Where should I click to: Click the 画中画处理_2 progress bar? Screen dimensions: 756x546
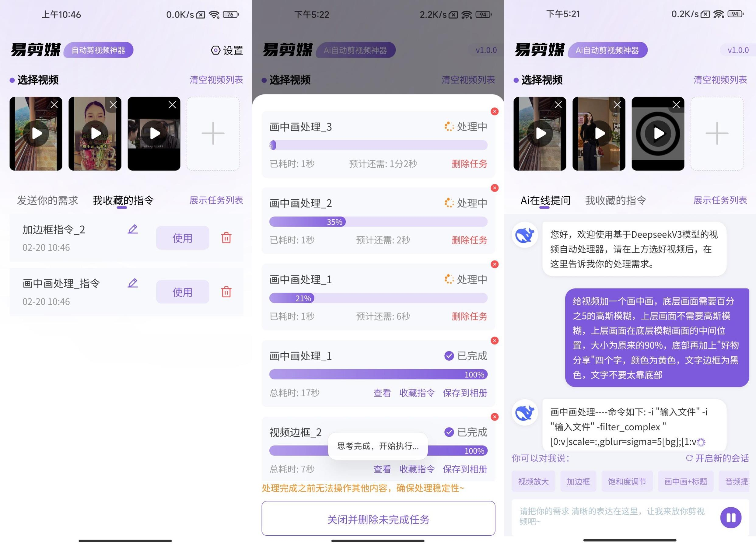tap(378, 221)
